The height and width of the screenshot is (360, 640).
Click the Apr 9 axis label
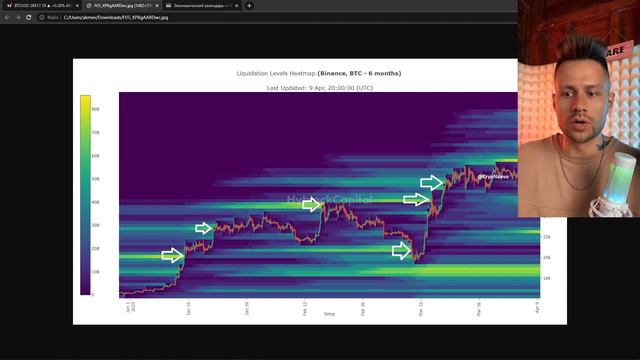tap(538, 307)
